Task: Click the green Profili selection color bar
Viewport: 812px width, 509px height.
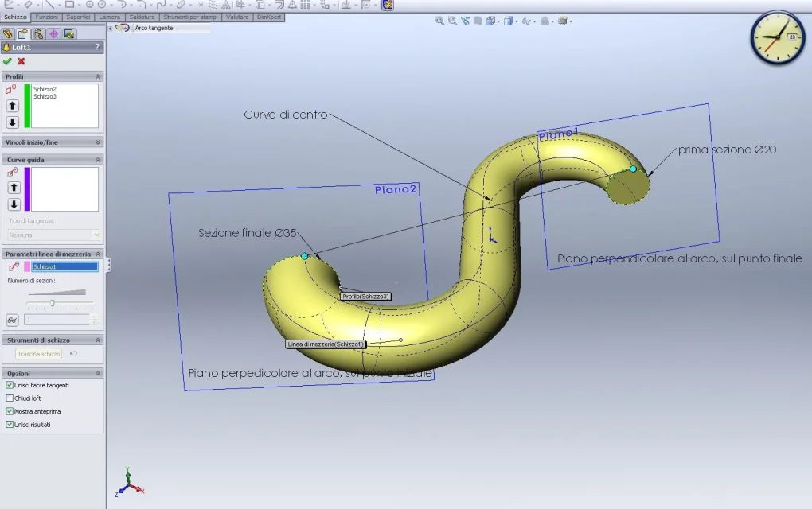Action: 27,106
